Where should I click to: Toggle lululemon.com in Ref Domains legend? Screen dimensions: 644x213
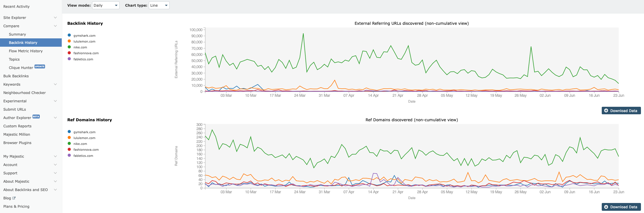[x=84, y=138]
